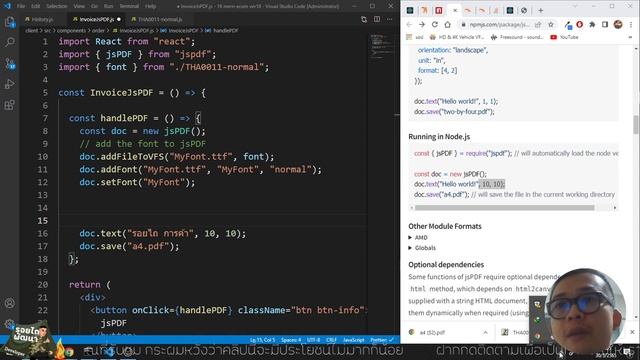Click the color picker extension icon in Chrome
640x360 pixels.
pos(568,25)
